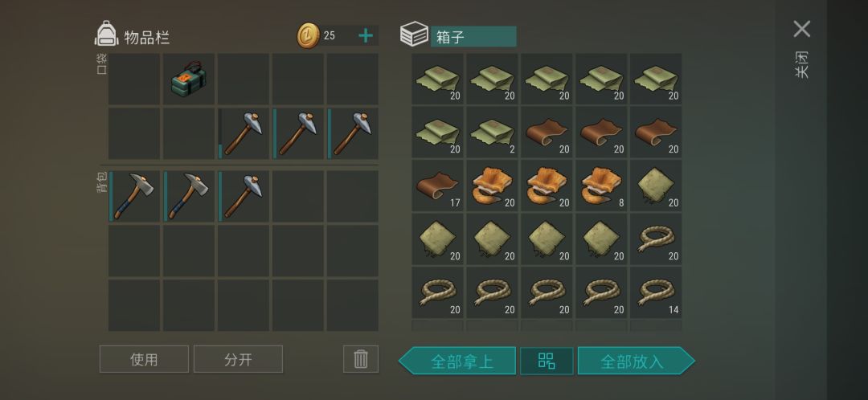
Task: Click the backpack 物品栏 inventory icon
Action: (106, 35)
